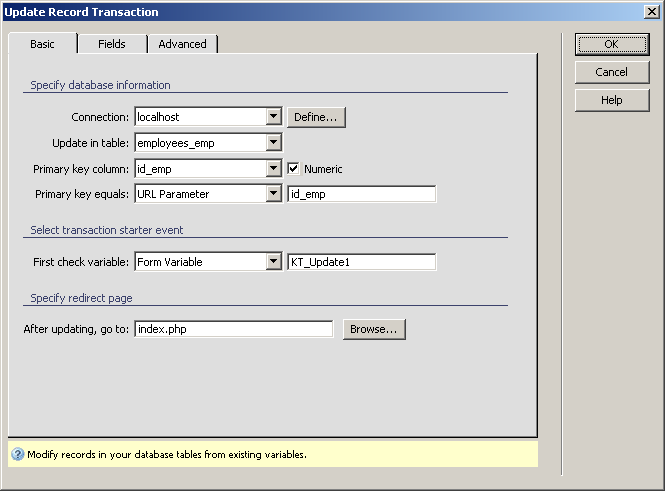Close the Update Record Transaction dialog
Screen dimensions: 665x491
point(651,12)
